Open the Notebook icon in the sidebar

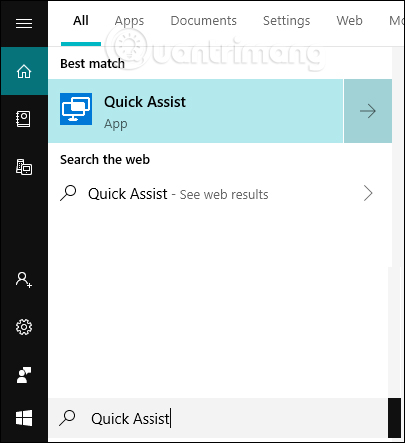coord(24,119)
